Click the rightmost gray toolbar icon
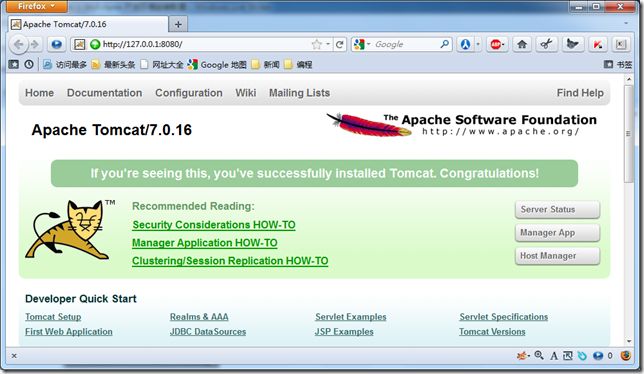Screen dimensions: 644x374 (x=621, y=44)
